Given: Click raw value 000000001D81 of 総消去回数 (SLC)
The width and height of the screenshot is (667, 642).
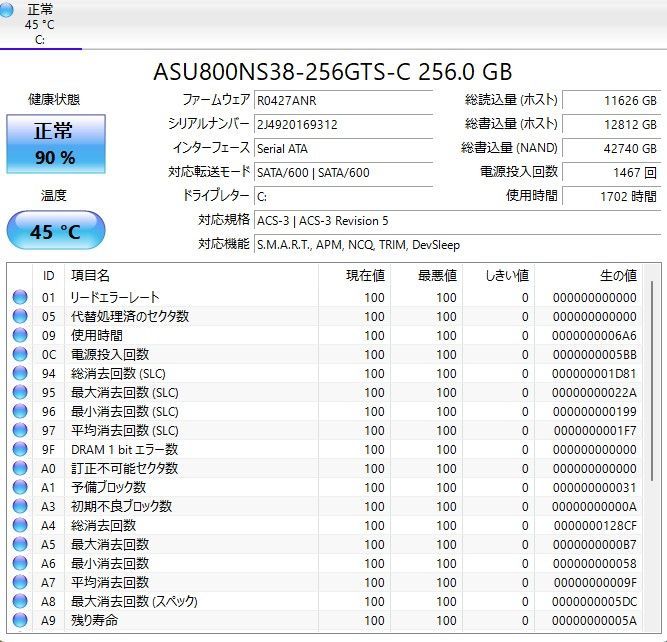Looking at the screenshot, I should pyautogui.click(x=594, y=374).
